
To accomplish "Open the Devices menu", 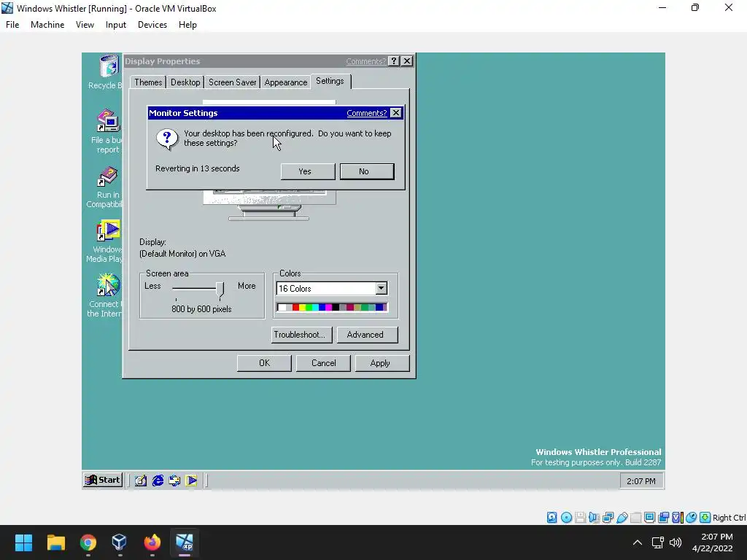I will pos(152,25).
